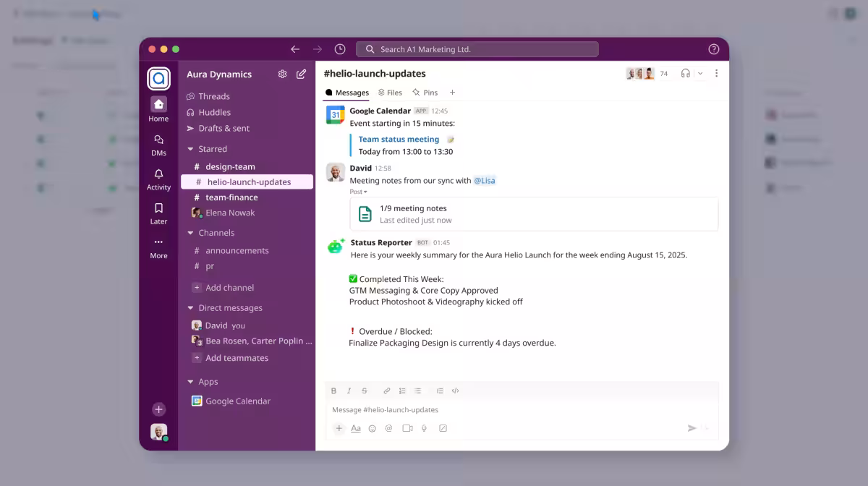Viewport: 868px width, 486px height.
Task: Start a huddle with headphones icon
Action: pyautogui.click(x=685, y=73)
